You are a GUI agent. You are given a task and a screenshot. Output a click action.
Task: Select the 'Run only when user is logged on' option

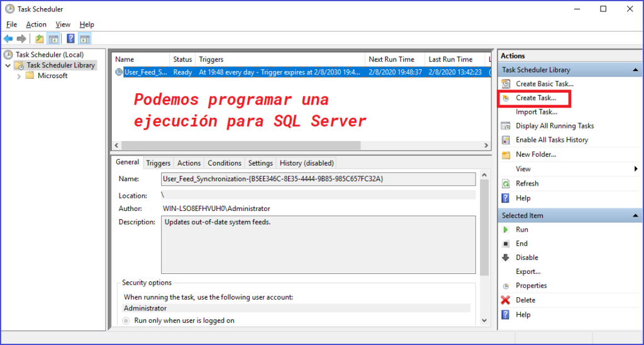click(126, 320)
